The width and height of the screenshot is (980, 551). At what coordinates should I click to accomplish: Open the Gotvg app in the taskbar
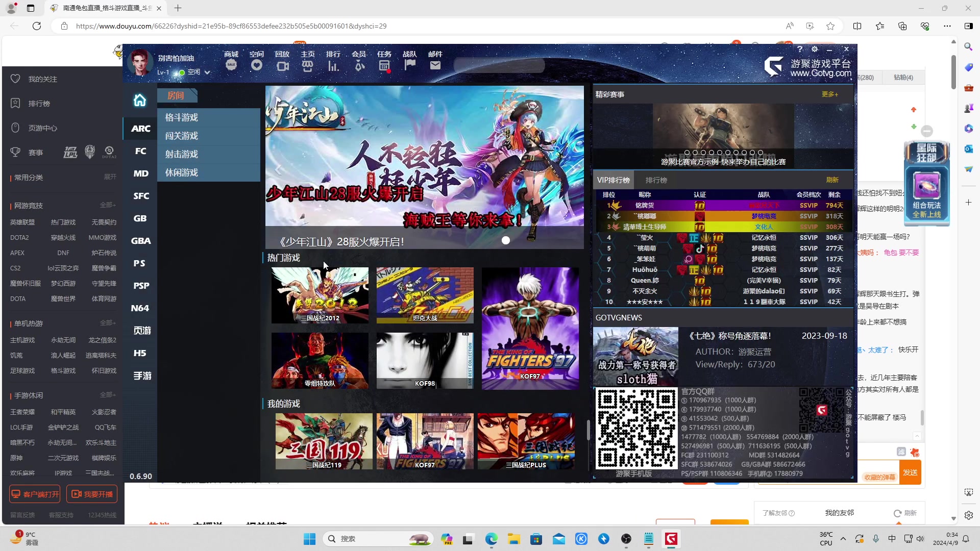click(671, 539)
